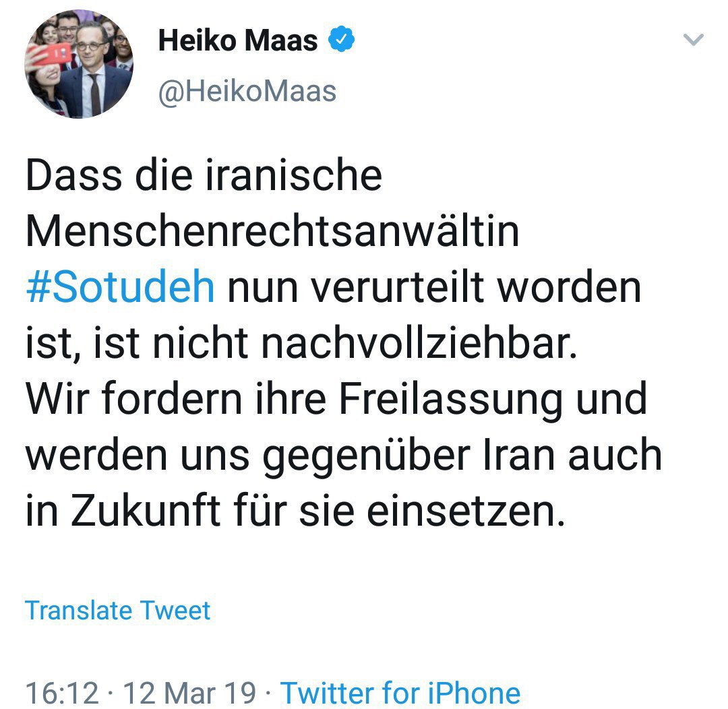Click the word Freilassung in the tweet

tap(450, 399)
